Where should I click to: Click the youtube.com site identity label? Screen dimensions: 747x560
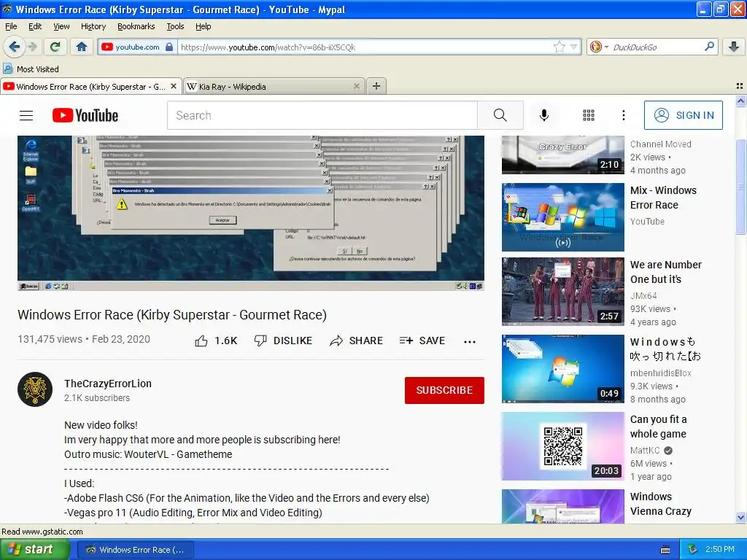[x=137, y=47]
